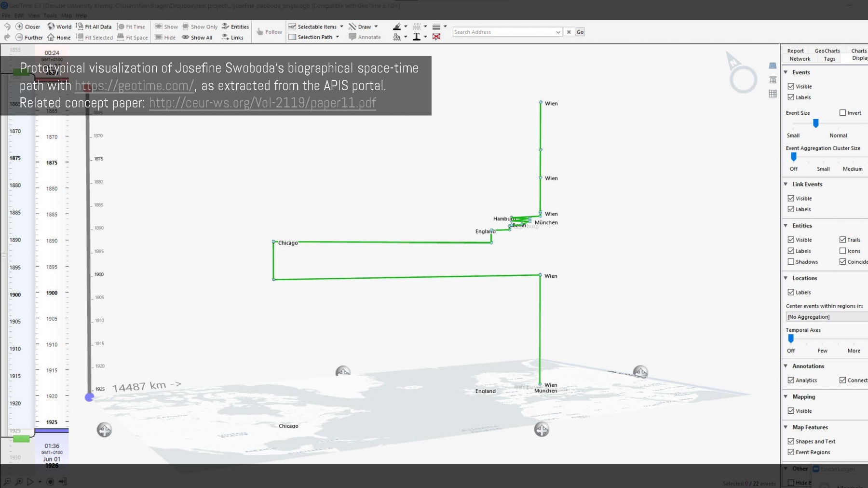The image size is (868, 488).
Task: Toggle the Selection Path checkbox
Action: point(292,37)
